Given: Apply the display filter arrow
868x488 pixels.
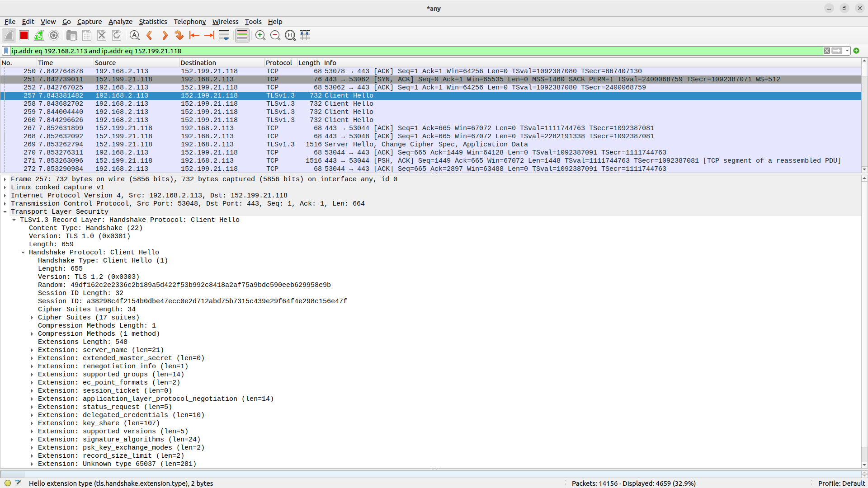Looking at the screenshot, I should tap(837, 51).
